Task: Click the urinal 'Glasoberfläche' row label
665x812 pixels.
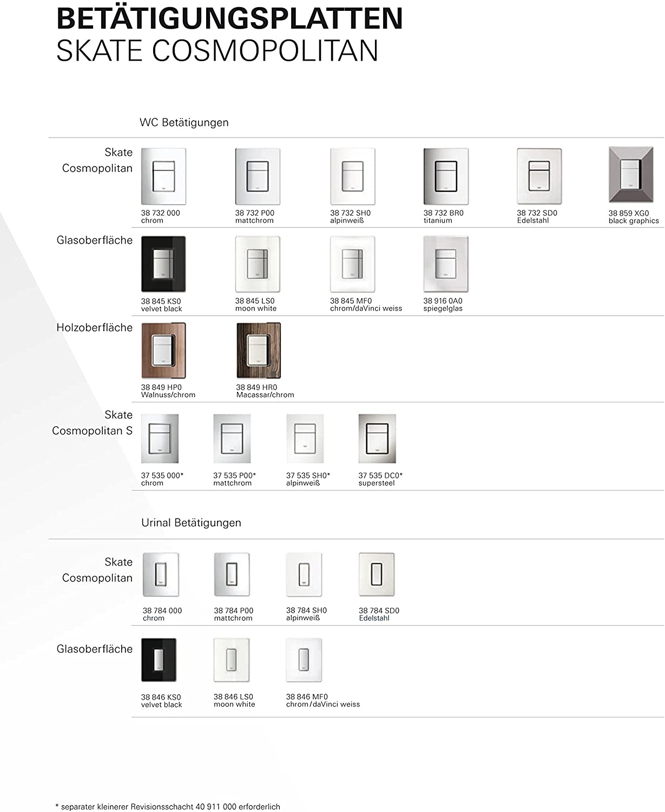Action: tap(95, 649)
